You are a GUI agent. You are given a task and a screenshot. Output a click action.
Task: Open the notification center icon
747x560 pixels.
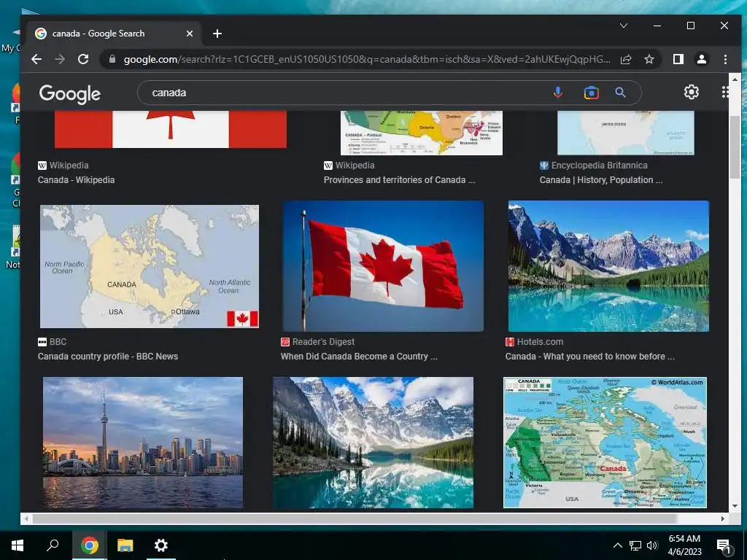tap(724, 545)
